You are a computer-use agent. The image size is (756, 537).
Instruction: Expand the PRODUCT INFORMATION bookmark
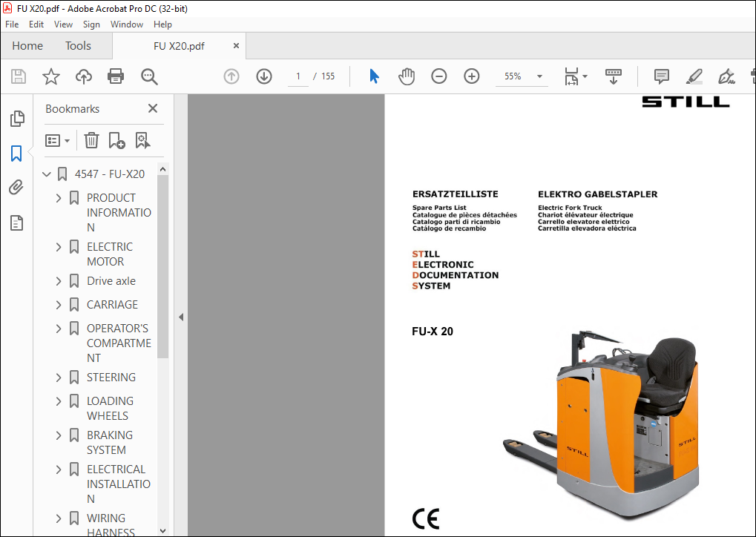tap(59, 198)
